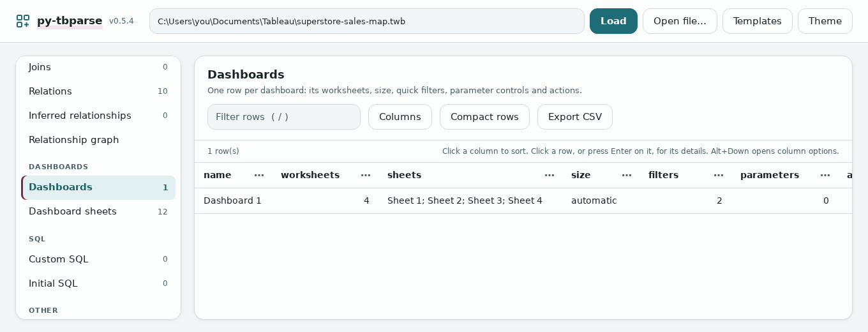The image size is (868, 332).
Task: Open the Columns chooser
Action: 400,117
